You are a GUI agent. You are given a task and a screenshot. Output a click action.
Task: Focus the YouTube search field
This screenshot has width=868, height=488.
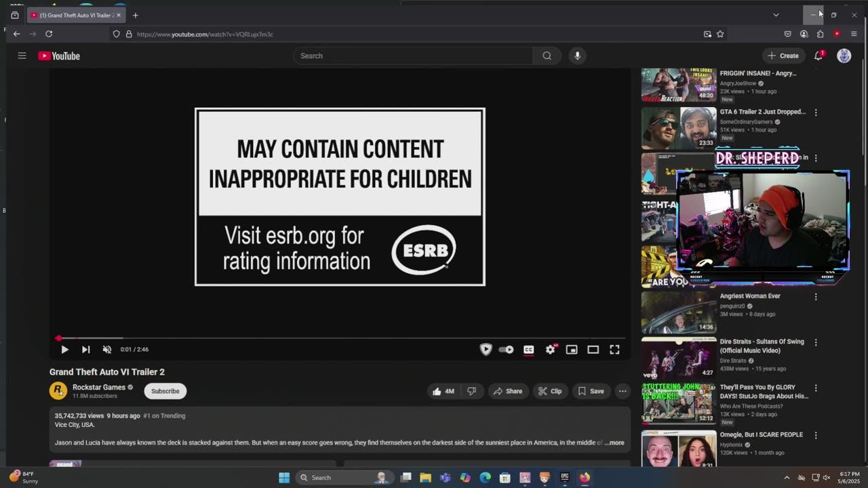414,56
